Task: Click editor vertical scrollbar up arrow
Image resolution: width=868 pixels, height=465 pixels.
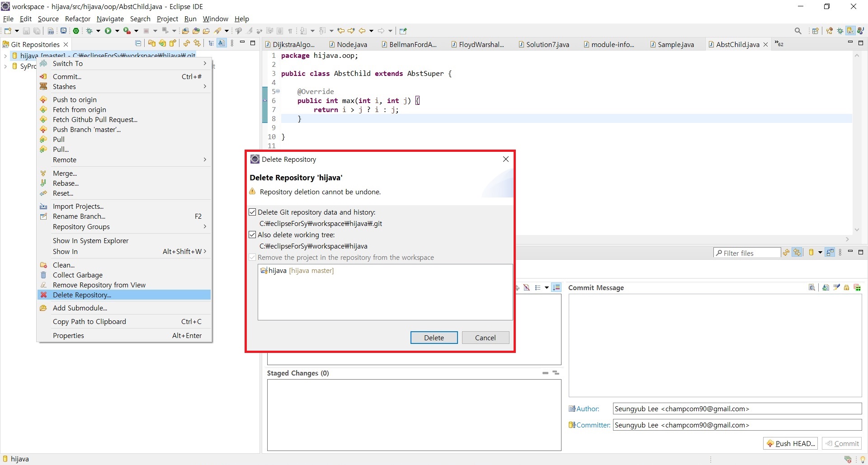Action: coord(857,56)
